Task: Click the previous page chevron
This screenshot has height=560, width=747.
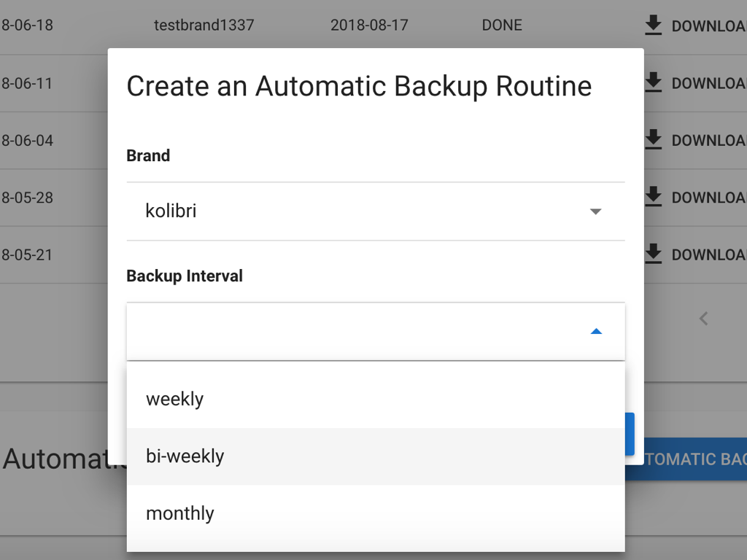Action: click(x=703, y=318)
